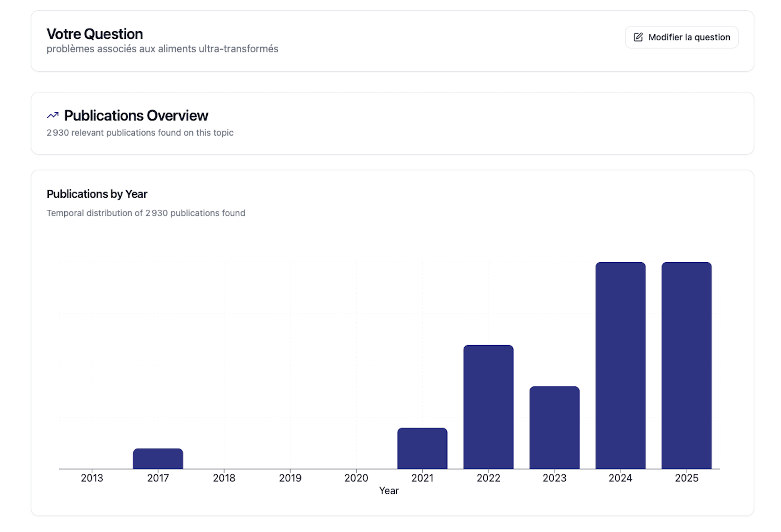The width and height of the screenshot is (781, 532).
Task: Click the 2019 axis label
Action: pos(290,478)
